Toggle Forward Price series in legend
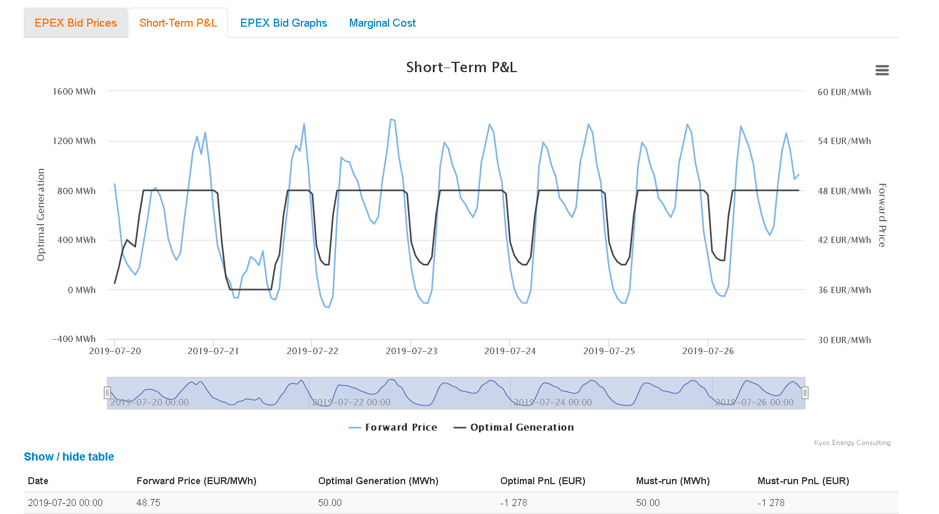939x514 pixels. click(393, 427)
